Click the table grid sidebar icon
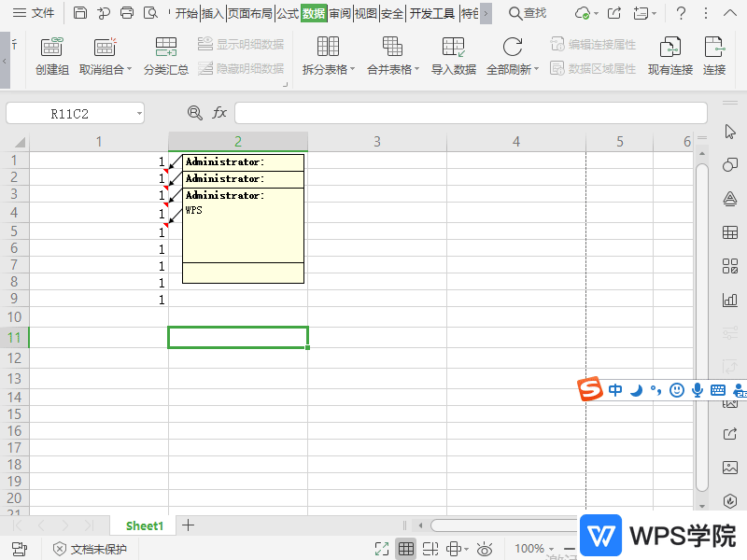Viewport: 747px width, 560px height. tap(730, 232)
